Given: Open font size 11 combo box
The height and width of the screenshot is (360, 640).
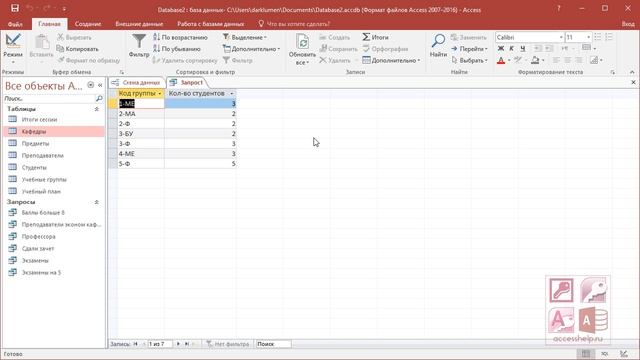Looking at the screenshot, I should coord(578,38).
